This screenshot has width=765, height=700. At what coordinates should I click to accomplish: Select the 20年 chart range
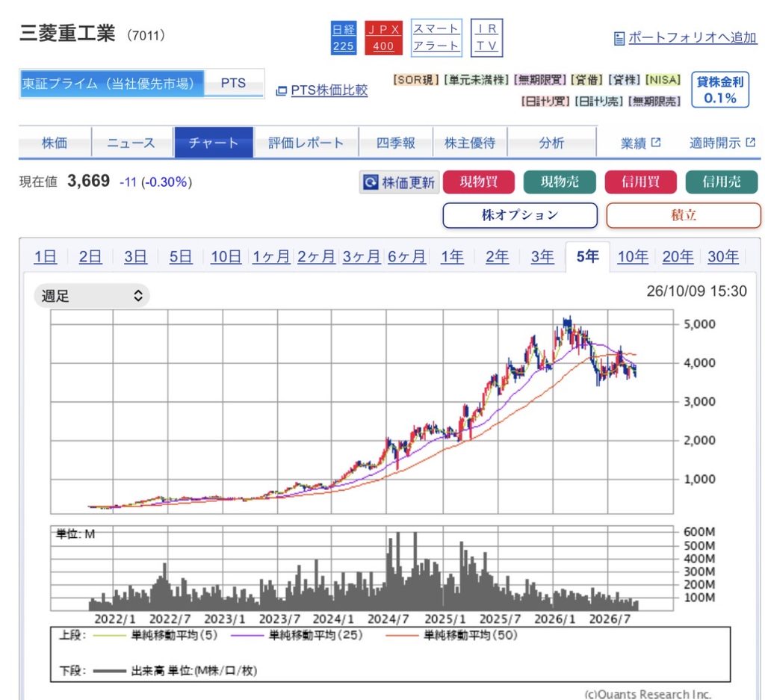(x=678, y=256)
